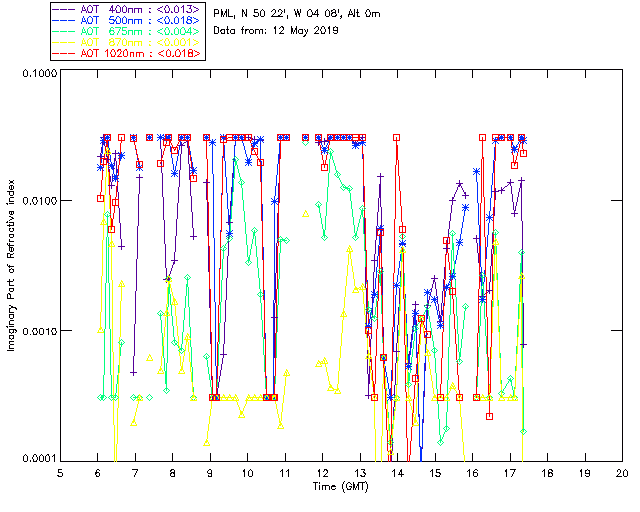Click the x-axis tick label 20
The image size is (640, 512).
[x=622, y=474]
